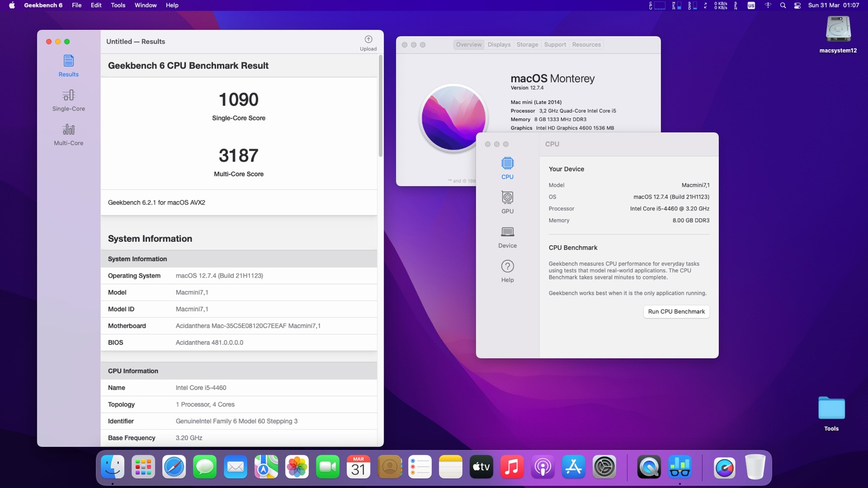Click the Motherboard value Acidanthera Mac-35C5E08120C7EEAF
The image size is (868, 488).
click(248, 326)
